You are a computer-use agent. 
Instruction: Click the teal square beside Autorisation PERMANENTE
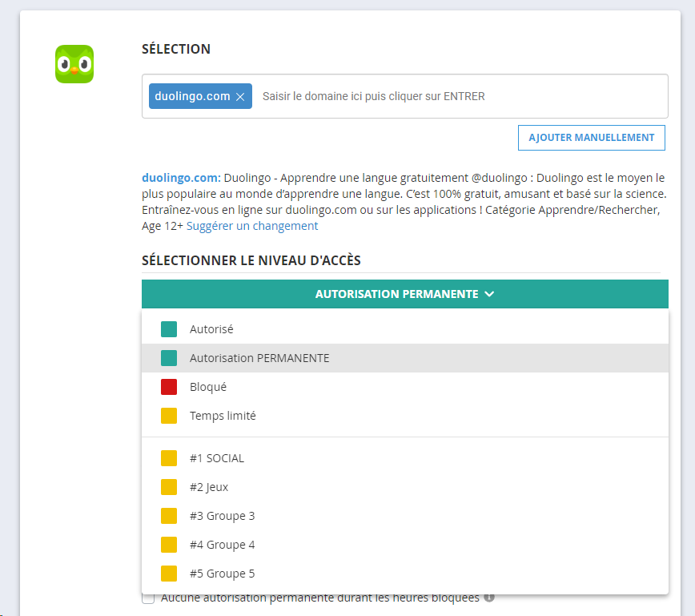[x=167, y=358]
